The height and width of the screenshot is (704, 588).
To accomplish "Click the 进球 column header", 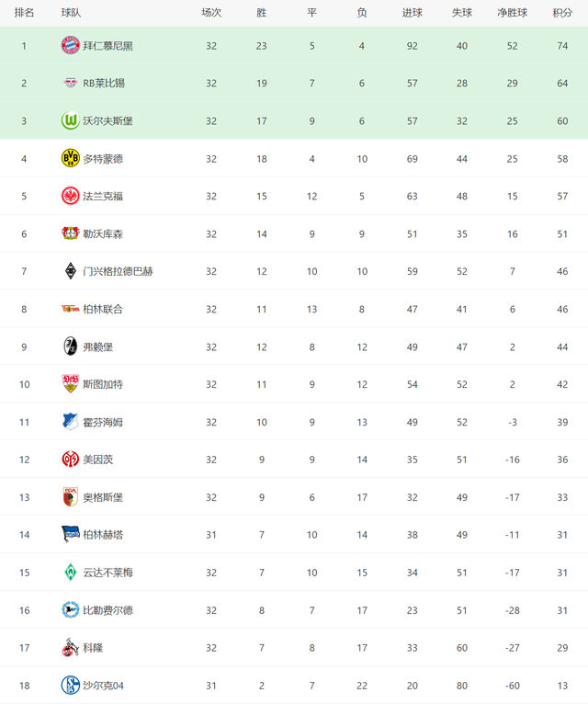I will [x=412, y=13].
